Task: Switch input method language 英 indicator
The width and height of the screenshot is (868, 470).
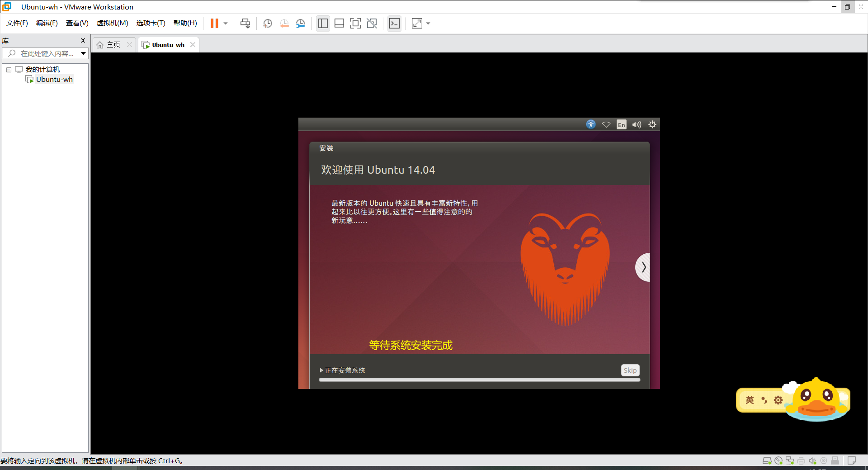Action: 750,400
